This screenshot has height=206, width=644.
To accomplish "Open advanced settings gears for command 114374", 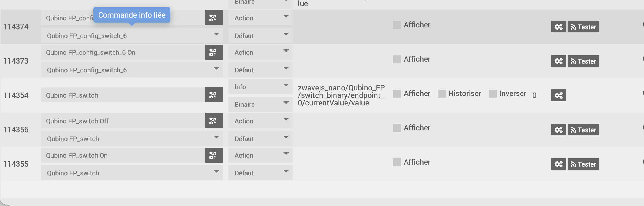I will coord(558,27).
